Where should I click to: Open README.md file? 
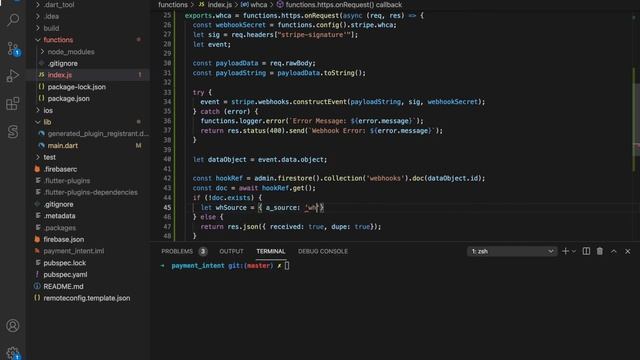point(63,287)
